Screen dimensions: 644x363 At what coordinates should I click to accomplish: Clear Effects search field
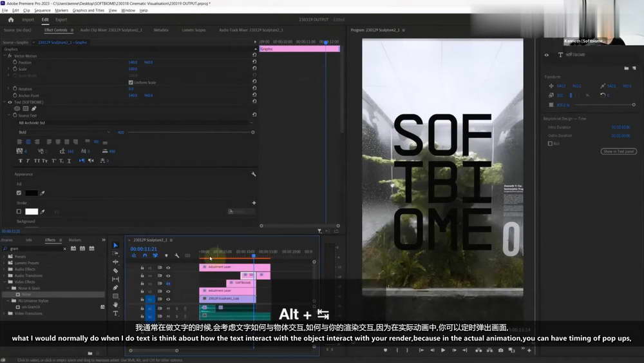tap(64, 249)
